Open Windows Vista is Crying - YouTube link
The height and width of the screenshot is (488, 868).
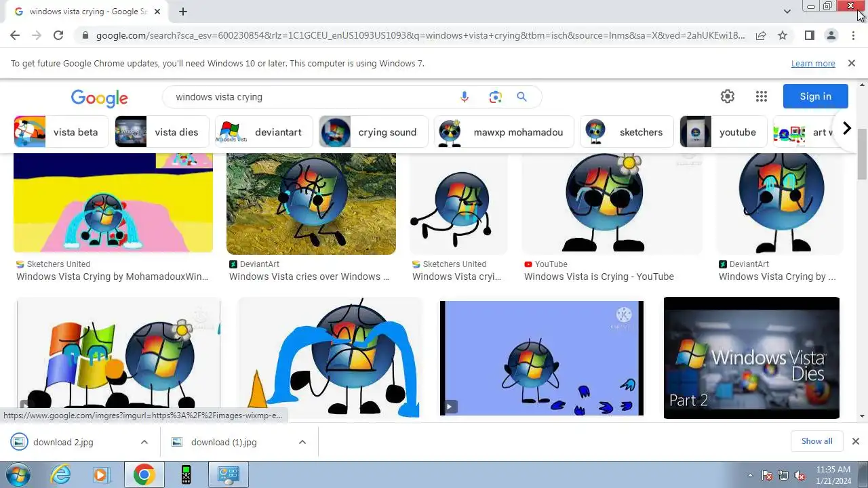pyautogui.click(x=599, y=277)
